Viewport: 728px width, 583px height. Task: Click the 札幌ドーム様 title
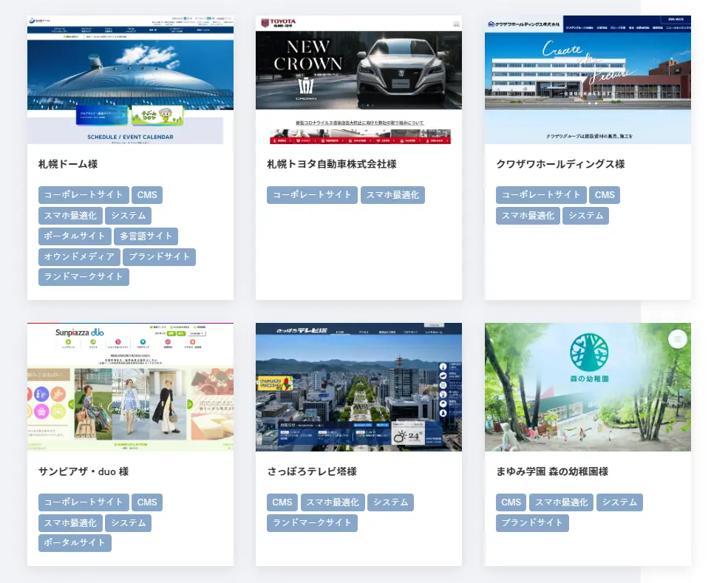(x=68, y=164)
